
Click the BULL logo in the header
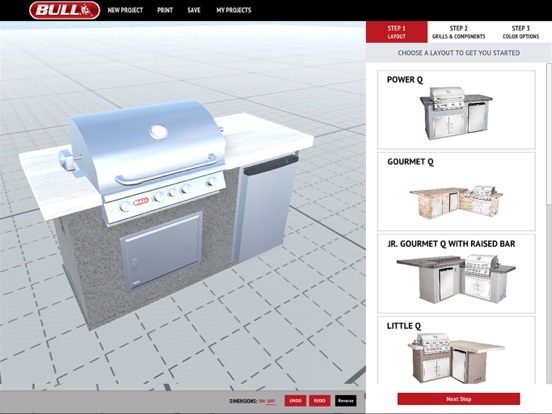[64, 10]
